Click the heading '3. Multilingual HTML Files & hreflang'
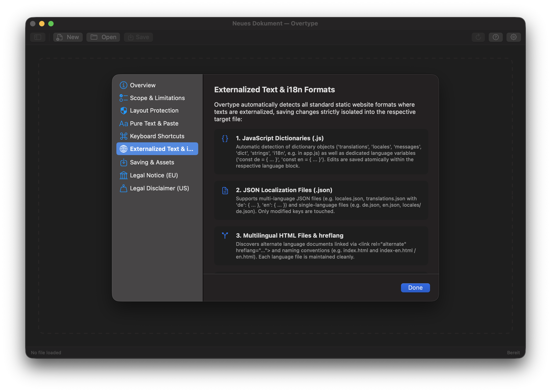 click(290, 236)
